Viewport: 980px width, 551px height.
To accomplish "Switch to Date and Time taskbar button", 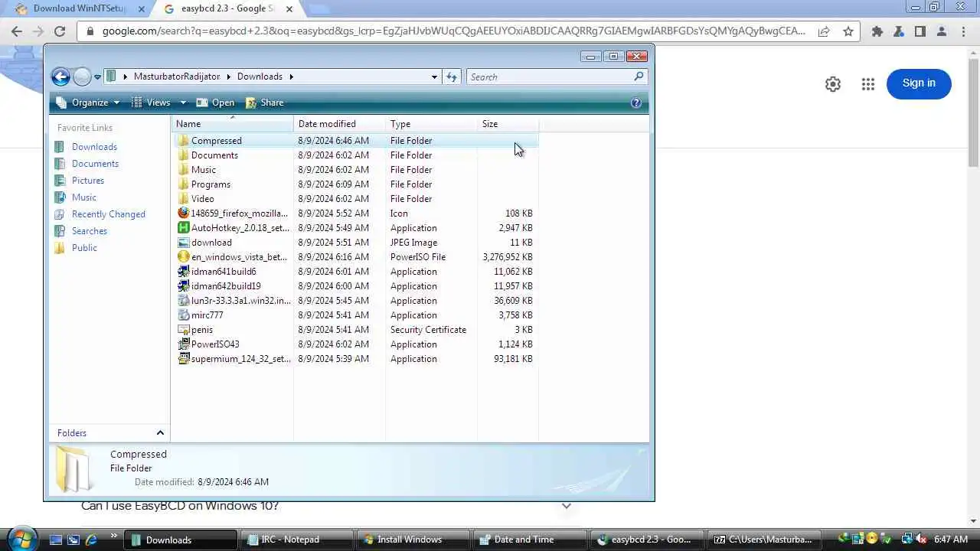I will tap(530, 540).
